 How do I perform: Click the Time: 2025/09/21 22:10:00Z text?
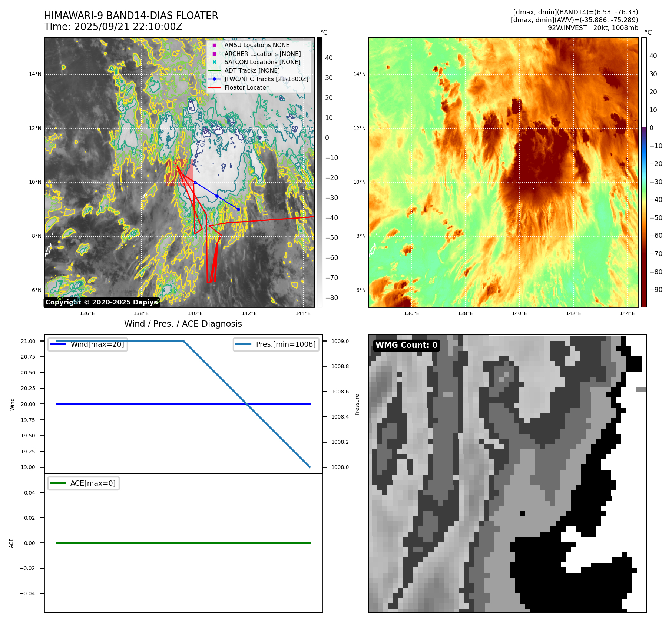[x=113, y=27]
